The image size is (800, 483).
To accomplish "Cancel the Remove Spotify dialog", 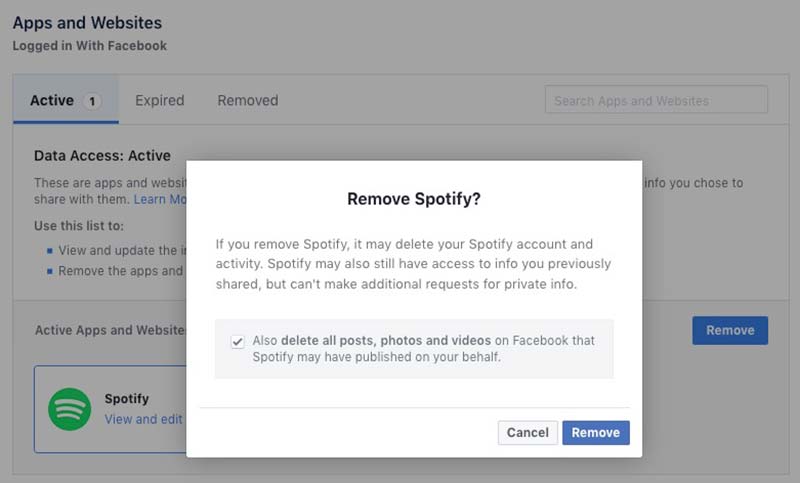I will click(527, 433).
